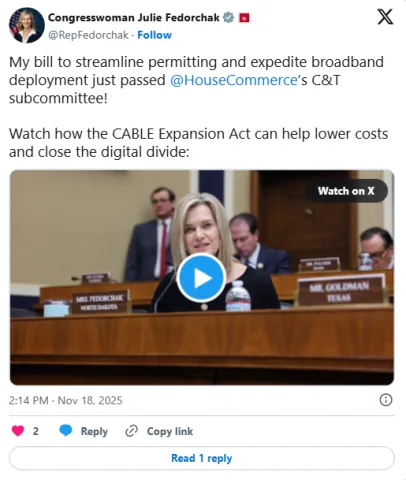Click the Copy link text
This screenshot has height=480, width=406.
(x=170, y=431)
